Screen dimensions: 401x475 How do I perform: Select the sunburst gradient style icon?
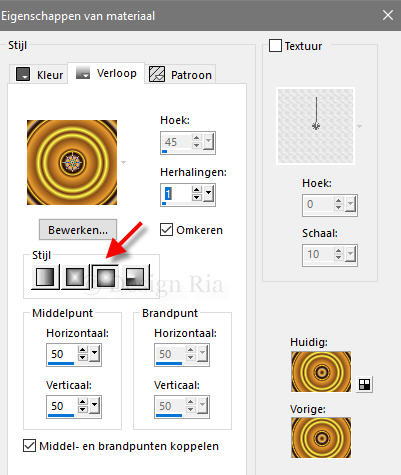(105, 277)
